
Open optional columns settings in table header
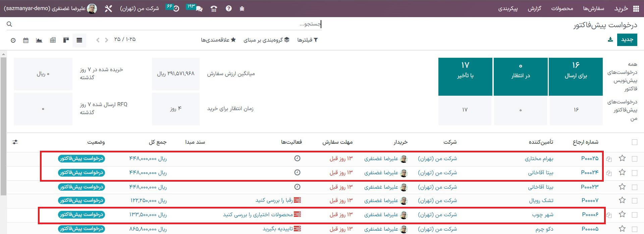[x=15, y=142]
